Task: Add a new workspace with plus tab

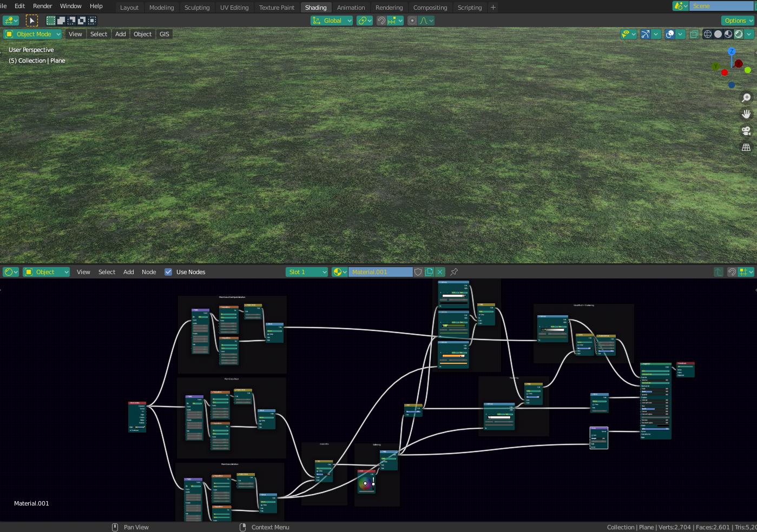Action: [x=493, y=7]
